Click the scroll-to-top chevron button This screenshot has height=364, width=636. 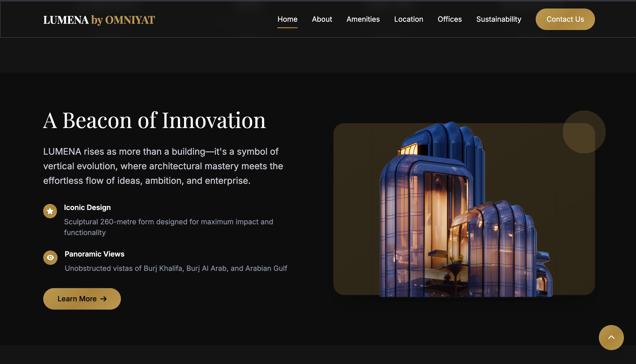click(x=611, y=338)
